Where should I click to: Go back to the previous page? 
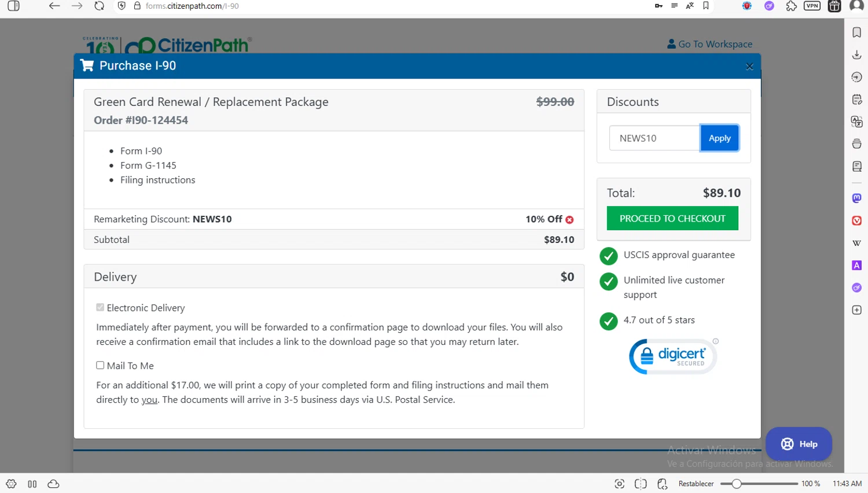coord(54,6)
